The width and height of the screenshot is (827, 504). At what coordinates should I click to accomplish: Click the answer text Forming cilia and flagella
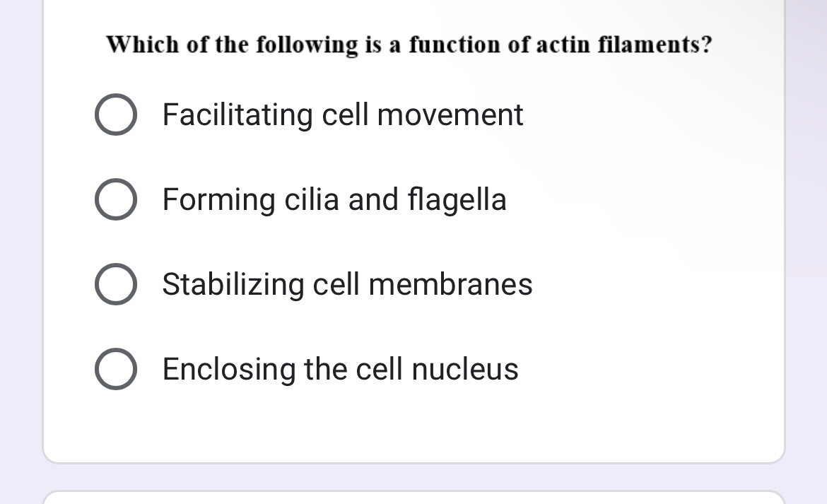pyautogui.click(x=334, y=199)
